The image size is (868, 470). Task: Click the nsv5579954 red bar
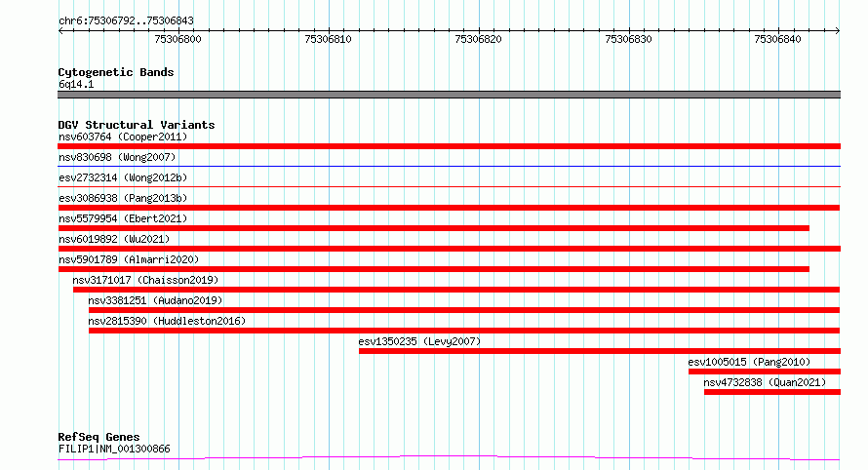(x=433, y=228)
